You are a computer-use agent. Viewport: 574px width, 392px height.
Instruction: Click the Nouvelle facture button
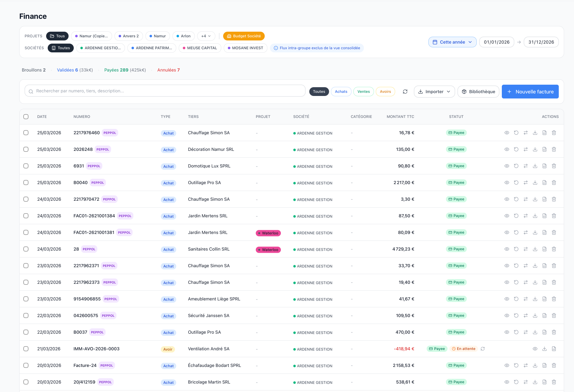[530, 92]
